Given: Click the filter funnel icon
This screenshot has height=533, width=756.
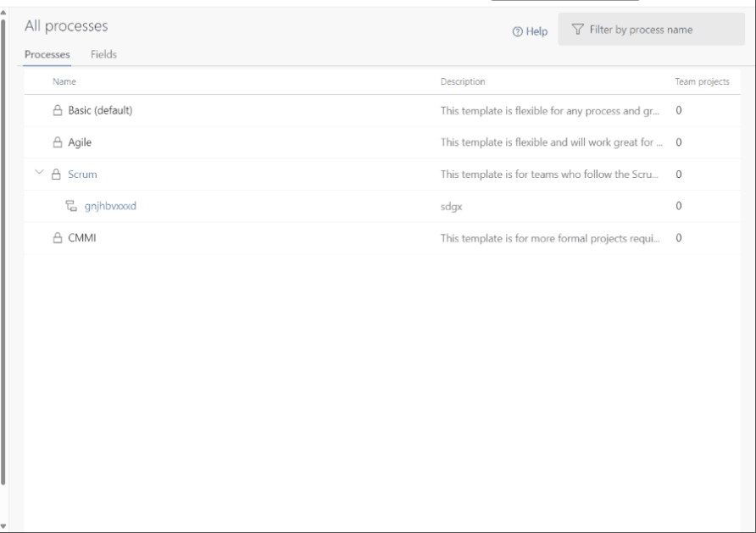Looking at the screenshot, I should pyautogui.click(x=577, y=30).
